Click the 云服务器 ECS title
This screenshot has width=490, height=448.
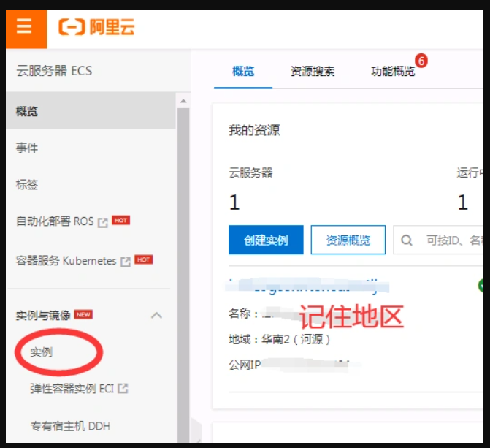[x=54, y=71]
